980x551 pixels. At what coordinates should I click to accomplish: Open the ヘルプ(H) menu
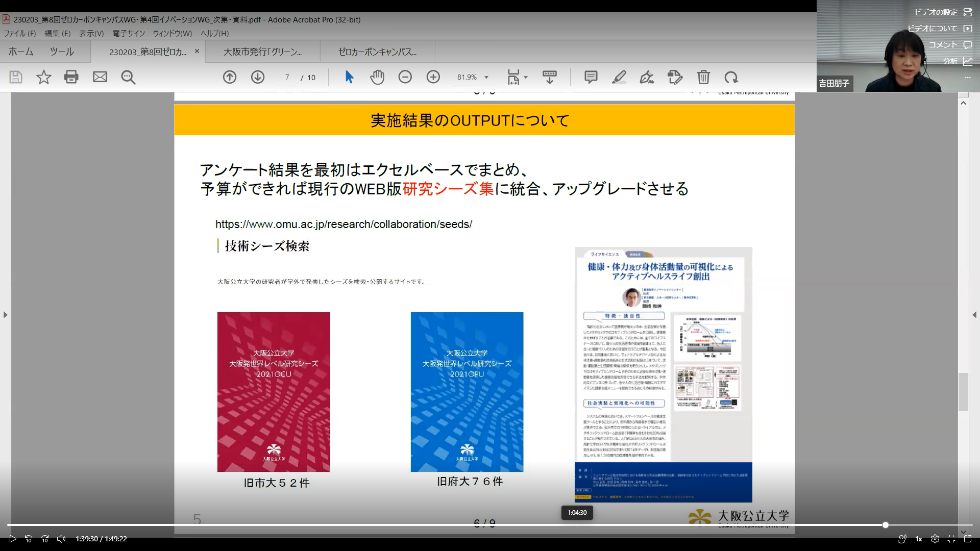click(x=214, y=33)
